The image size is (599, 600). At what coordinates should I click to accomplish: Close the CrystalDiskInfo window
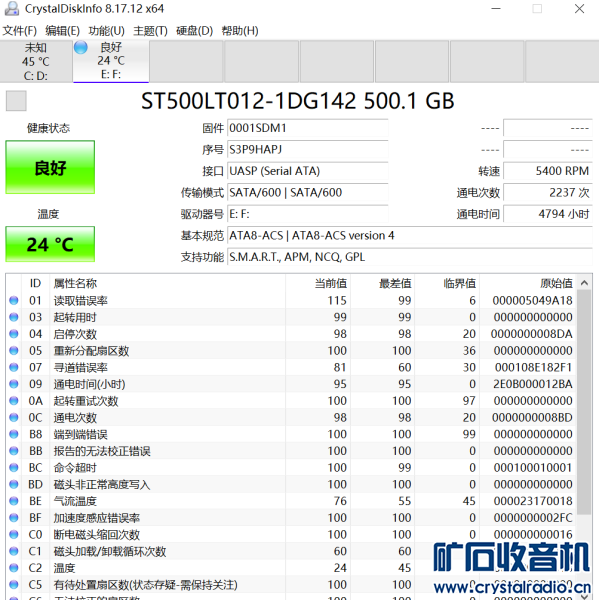(579, 9)
